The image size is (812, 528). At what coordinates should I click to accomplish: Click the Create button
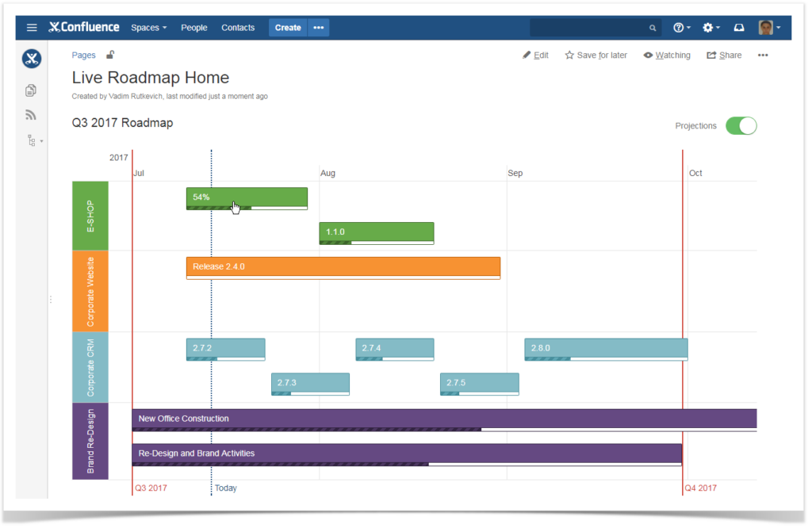tap(287, 27)
